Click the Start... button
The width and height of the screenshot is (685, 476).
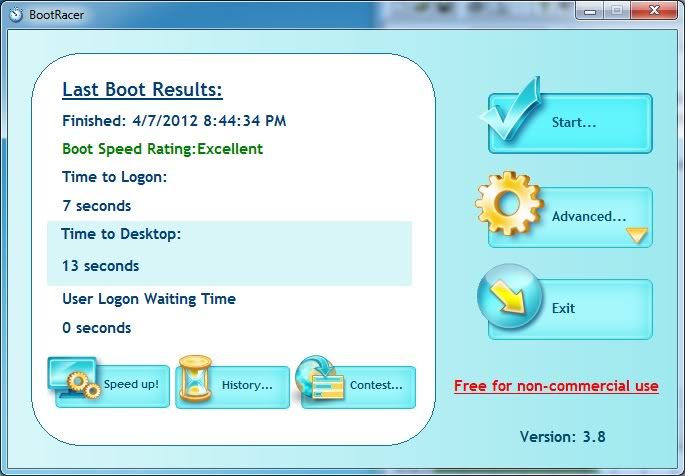pos(570,123)
